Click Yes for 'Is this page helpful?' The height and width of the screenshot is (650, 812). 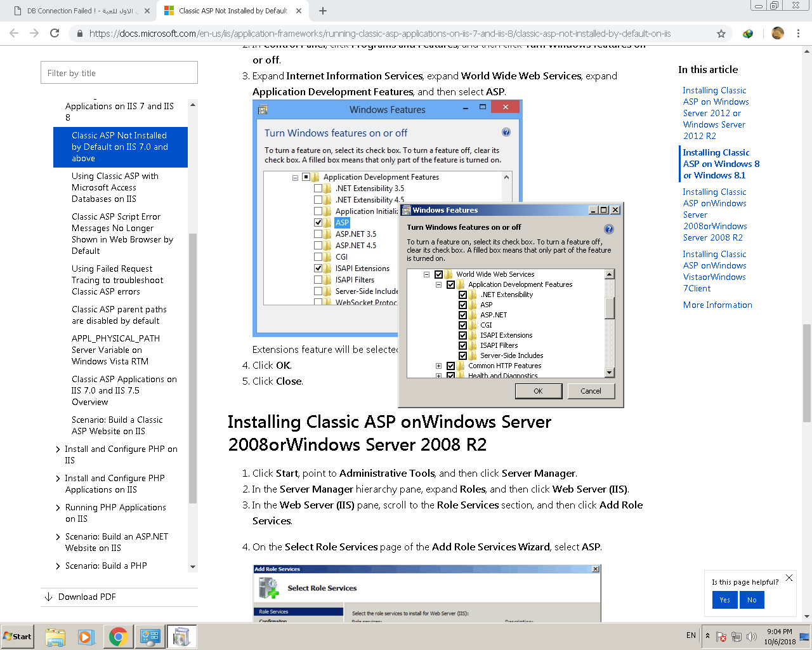[x=724, y=600]
